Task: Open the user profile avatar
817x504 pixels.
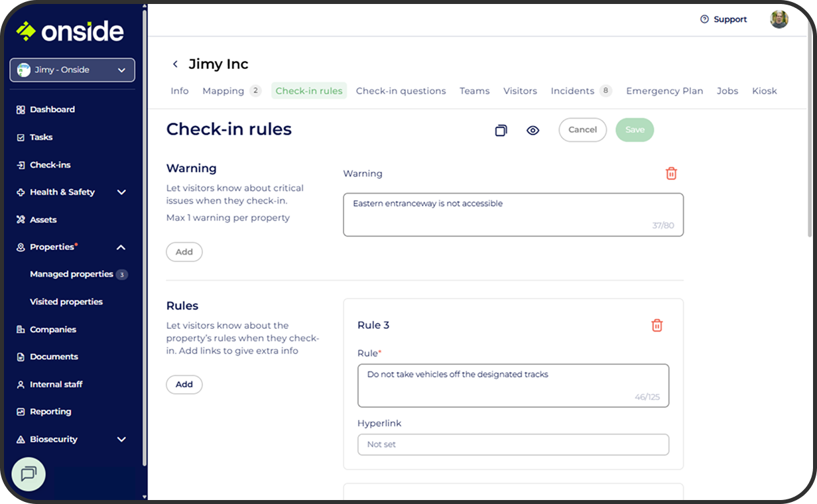Action: point(779,19)
